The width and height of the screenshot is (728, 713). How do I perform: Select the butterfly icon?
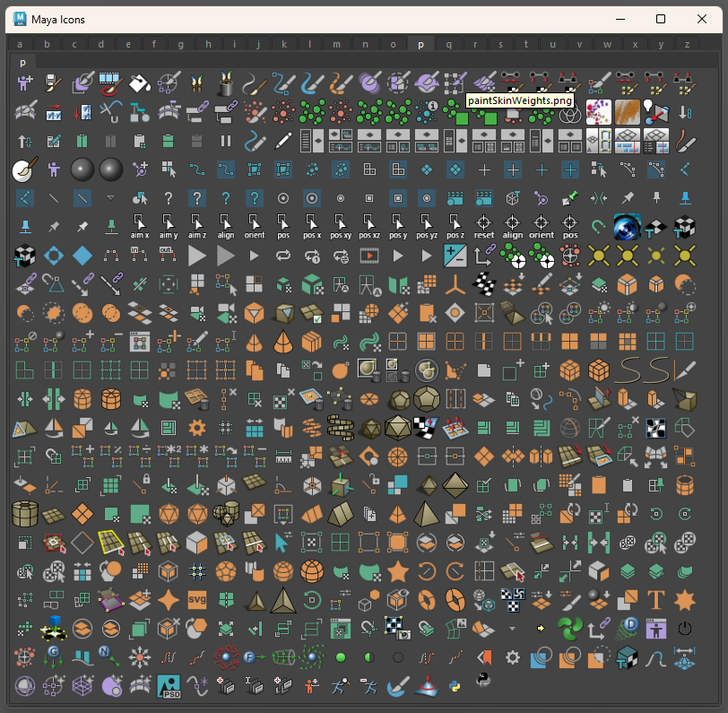197,83
